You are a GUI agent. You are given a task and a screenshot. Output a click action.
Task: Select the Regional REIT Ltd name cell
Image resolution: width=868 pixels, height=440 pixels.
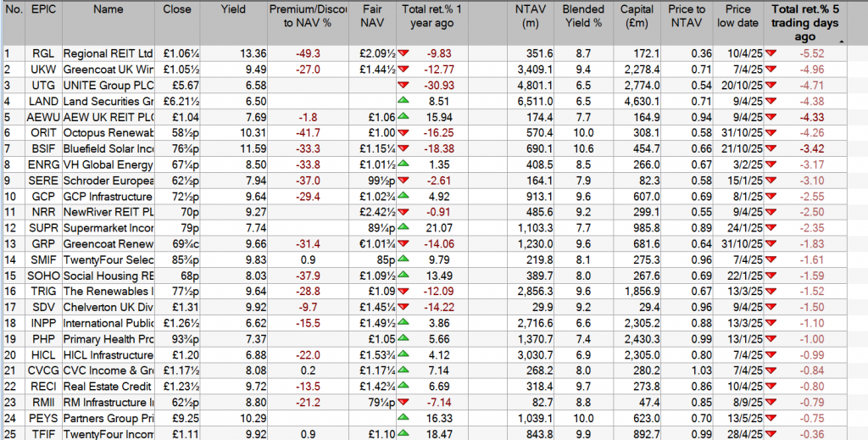[108, 53]
